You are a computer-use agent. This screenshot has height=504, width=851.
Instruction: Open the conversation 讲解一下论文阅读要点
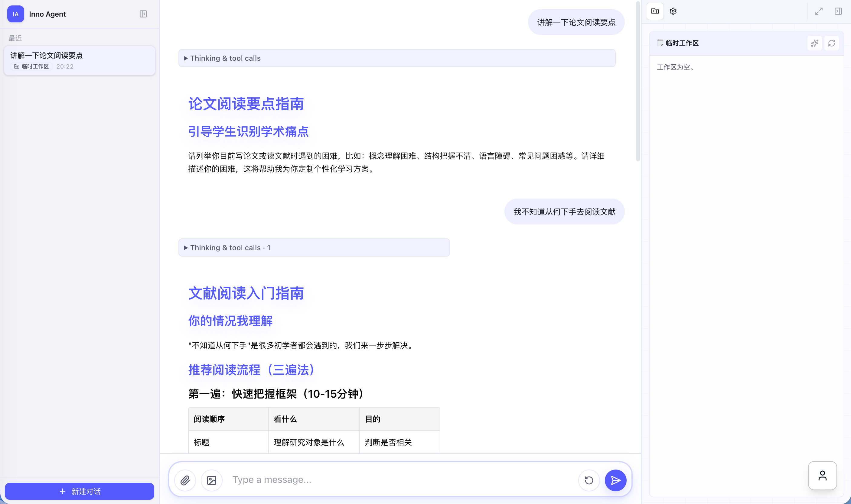[x=80, y=60]
